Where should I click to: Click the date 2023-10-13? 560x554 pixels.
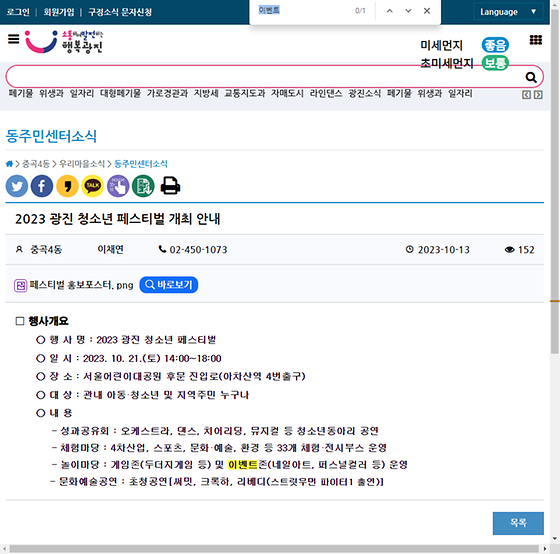tap(444, 250)
